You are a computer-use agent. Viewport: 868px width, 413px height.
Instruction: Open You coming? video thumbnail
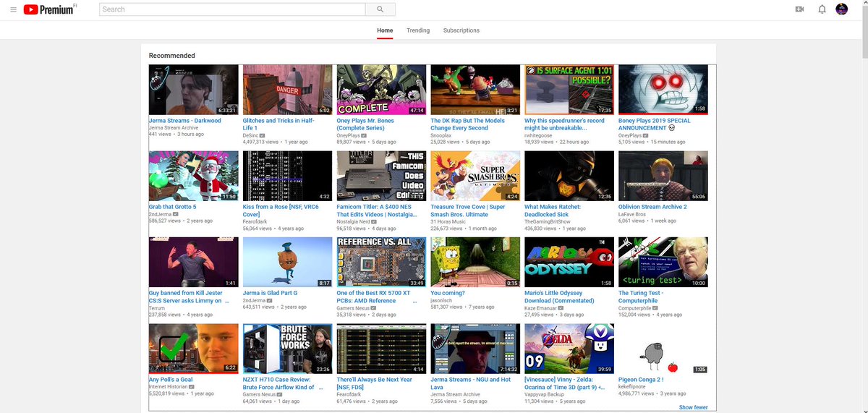[475, 262]
